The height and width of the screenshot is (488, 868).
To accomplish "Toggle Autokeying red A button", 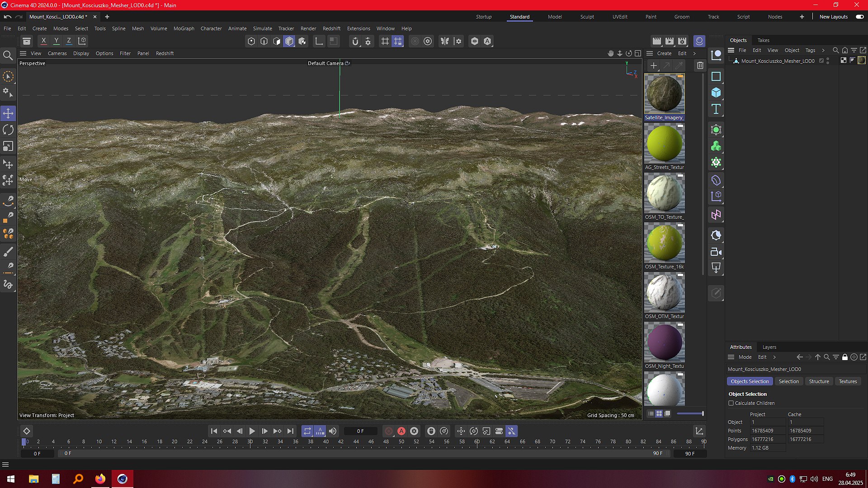I will pyautogui.click(x=401, y=432).
